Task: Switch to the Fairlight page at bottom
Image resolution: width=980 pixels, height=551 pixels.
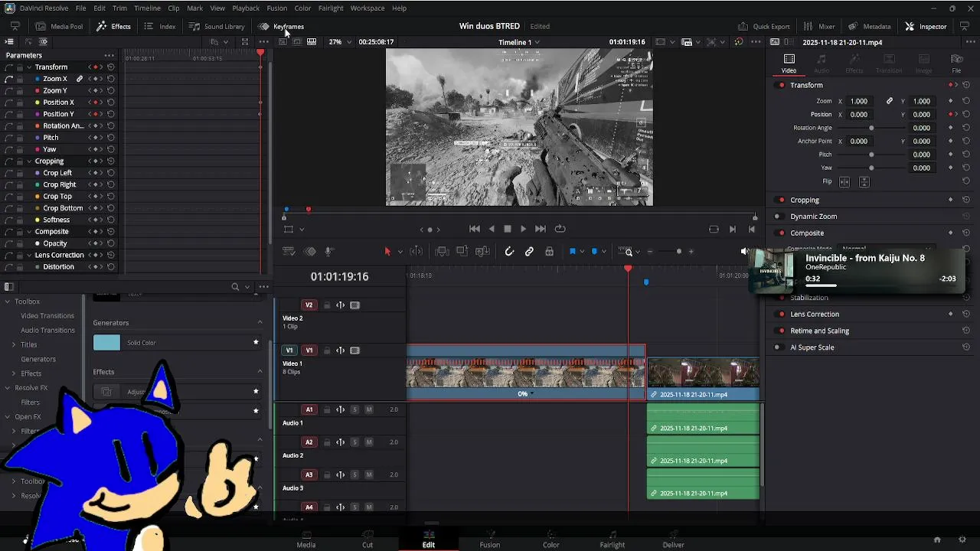Action: tap(612, 540)
